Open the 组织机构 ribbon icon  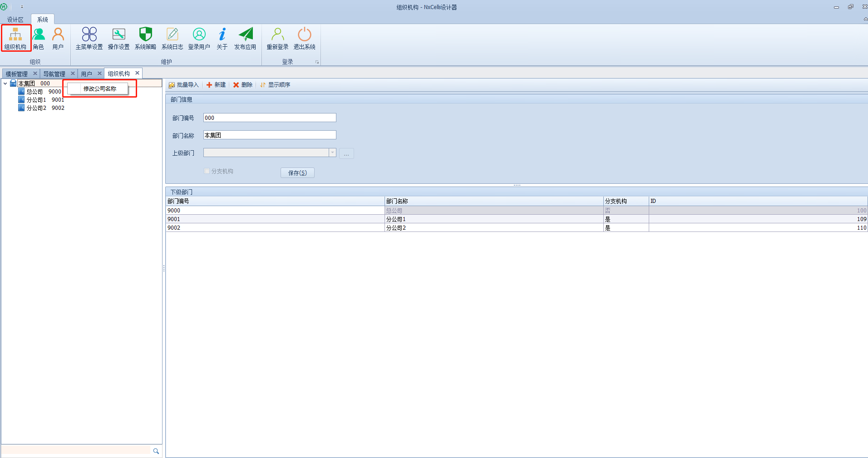(x=15, y=38)
